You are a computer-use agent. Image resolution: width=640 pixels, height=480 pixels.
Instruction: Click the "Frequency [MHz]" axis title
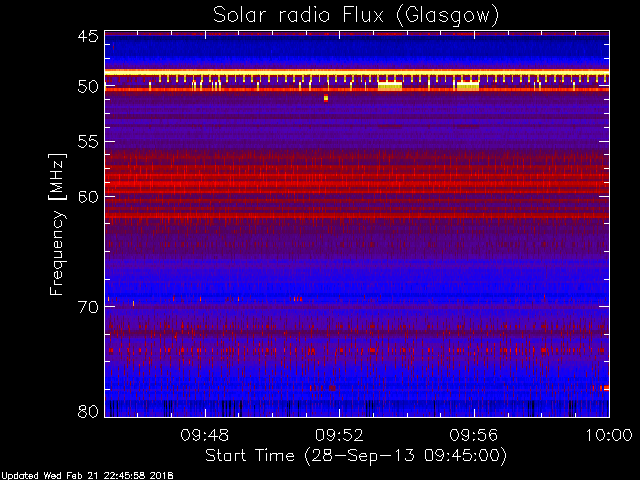click(x=57, y=224)
